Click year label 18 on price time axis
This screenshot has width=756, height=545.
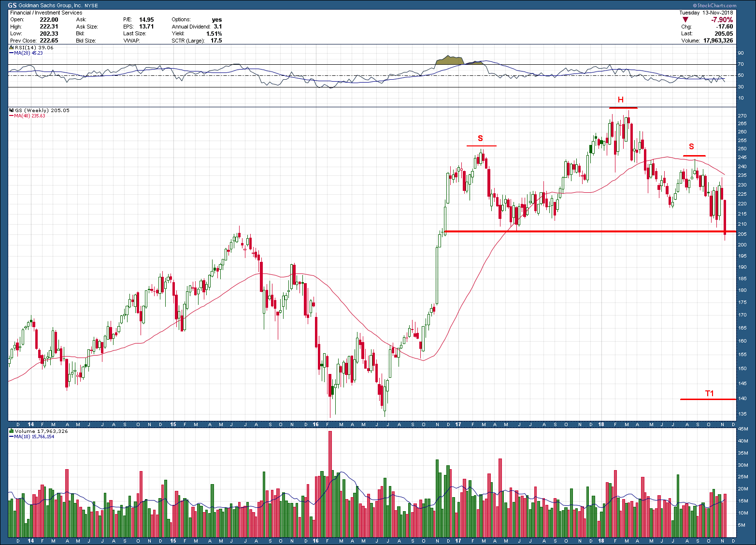click(x=601, y=425)
